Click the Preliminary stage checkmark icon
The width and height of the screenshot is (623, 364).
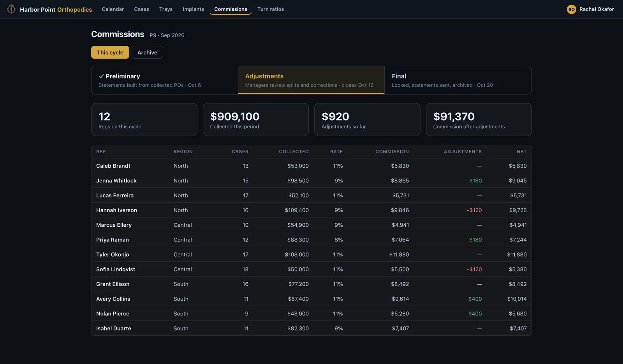coord(101,76)
